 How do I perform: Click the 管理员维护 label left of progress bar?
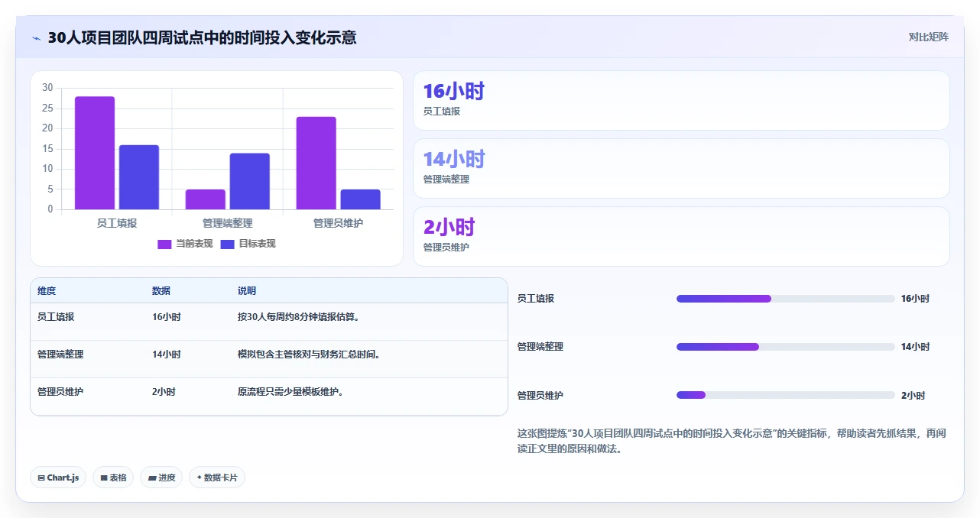(540, 396)
